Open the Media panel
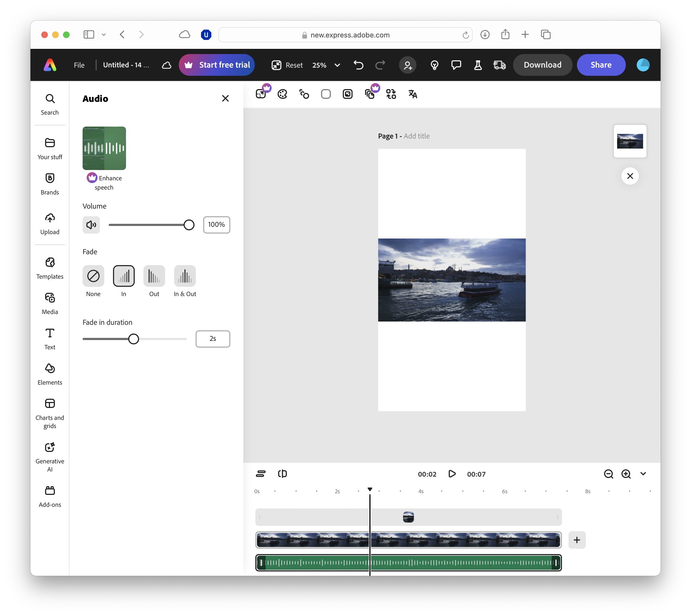The image size is (691, 616). click(50, 304)
